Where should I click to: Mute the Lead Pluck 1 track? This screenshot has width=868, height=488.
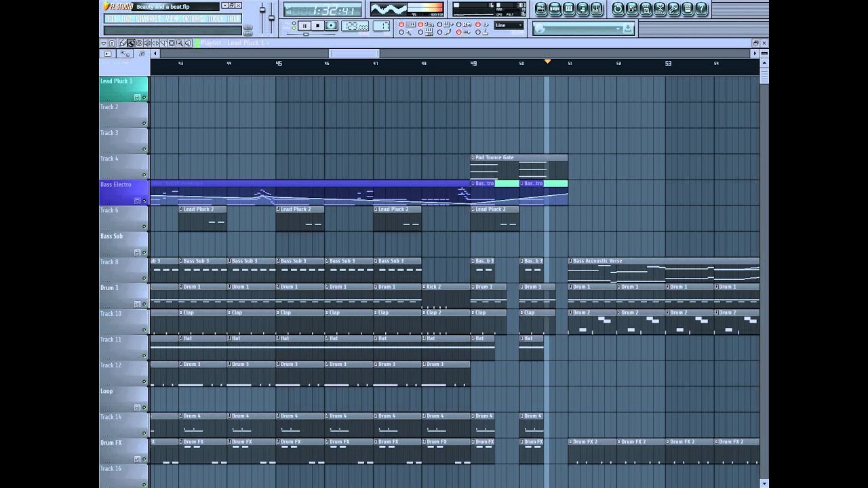144,98
